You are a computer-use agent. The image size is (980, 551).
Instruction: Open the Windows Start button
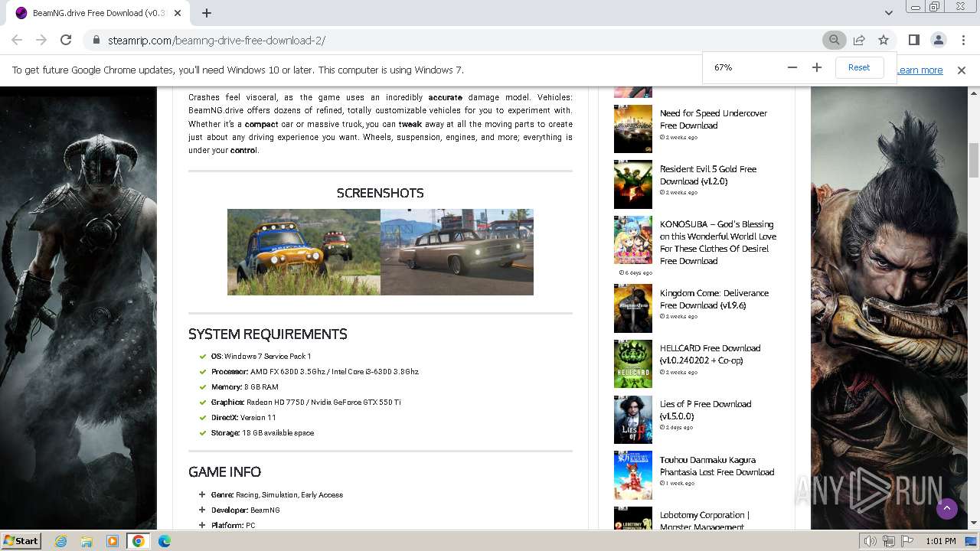tap(21, 540)
